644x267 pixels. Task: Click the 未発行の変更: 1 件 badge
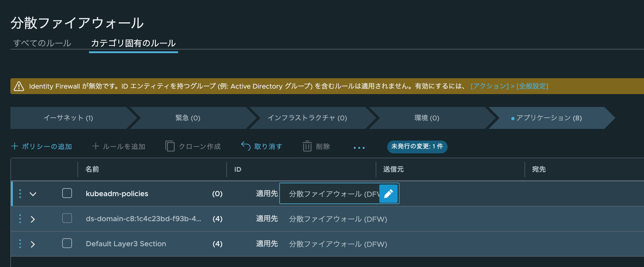[x=417, y=146]
